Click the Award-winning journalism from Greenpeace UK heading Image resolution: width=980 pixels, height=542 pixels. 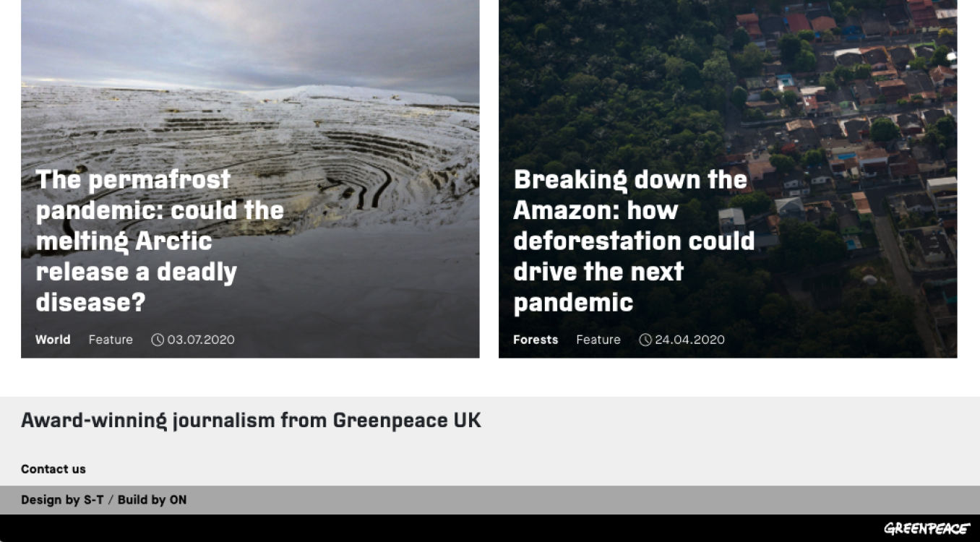[251, 420]
